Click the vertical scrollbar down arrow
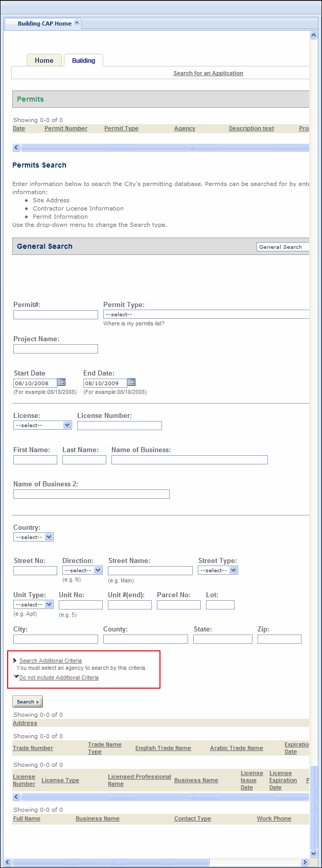This screenshot has width=322, height=868. [313, 853]
